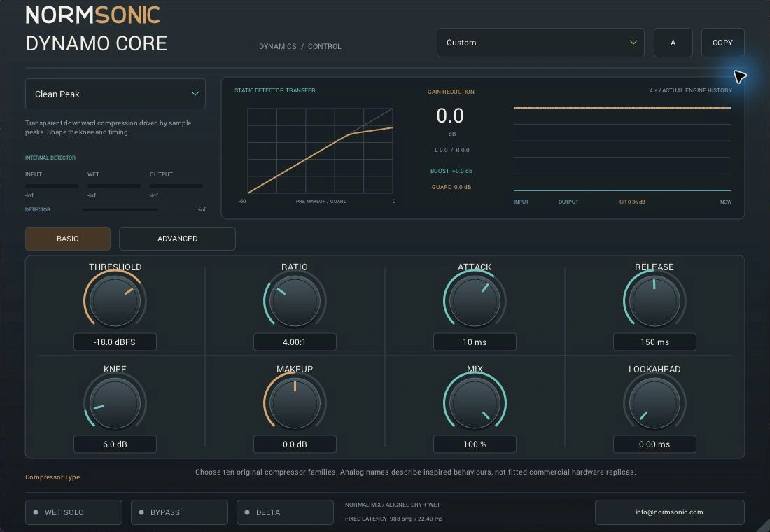Click the 0.0 gain reduction readout
The height and width of the screenshot is (532, 770).
tap(450, 116)
